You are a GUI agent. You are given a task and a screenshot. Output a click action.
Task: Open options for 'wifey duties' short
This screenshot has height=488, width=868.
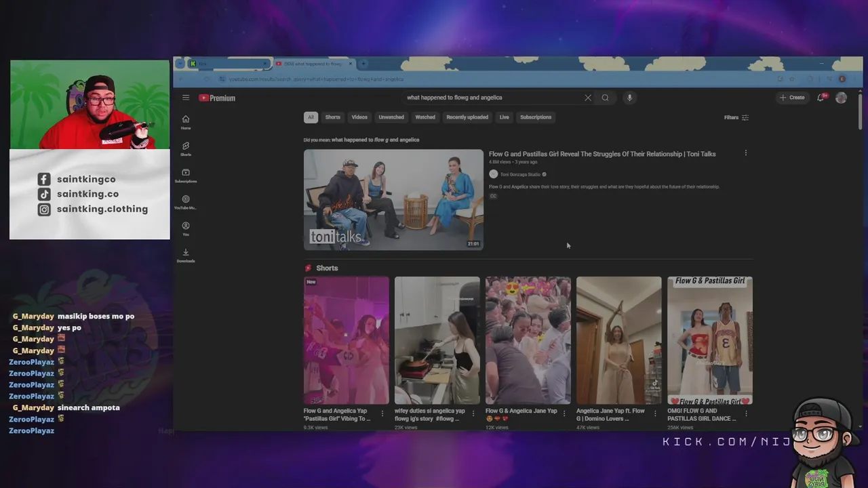click(x=473, y=413)
